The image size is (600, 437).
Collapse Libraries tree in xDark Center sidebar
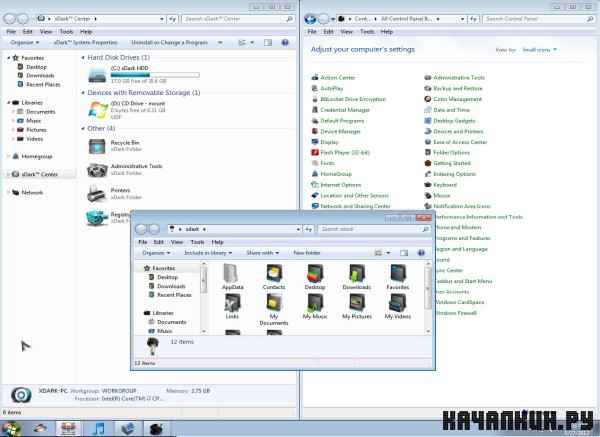pos(9,103)
